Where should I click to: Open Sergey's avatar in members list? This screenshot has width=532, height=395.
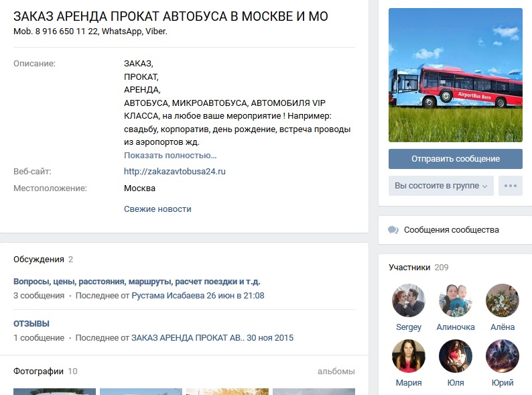pyautogui.click(x=409, y=300)
